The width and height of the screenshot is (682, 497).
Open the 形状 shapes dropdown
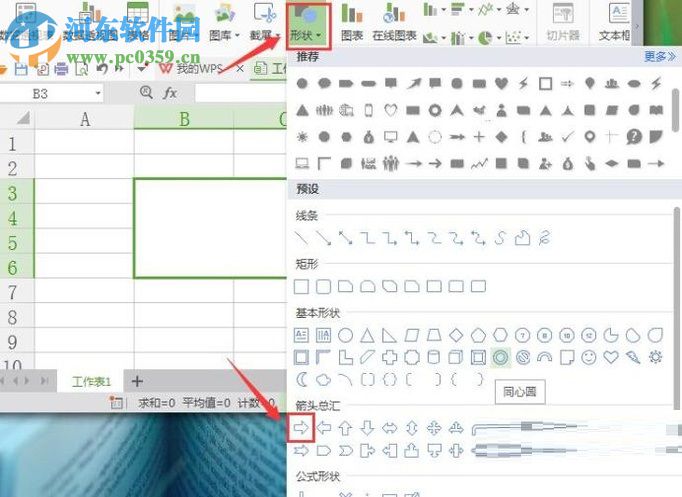click(308, 26)
